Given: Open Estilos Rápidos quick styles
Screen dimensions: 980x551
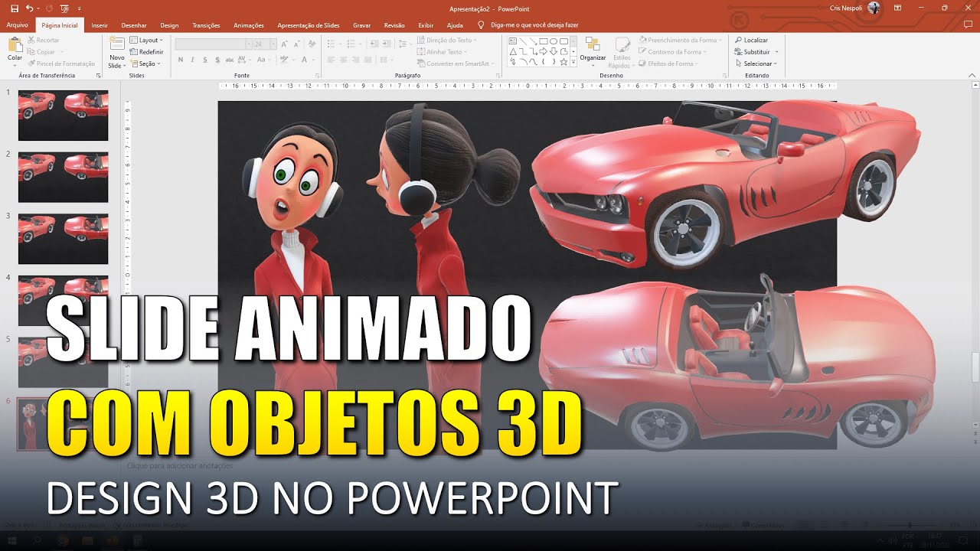Looking at the screenshot, I should coord(622,52).
